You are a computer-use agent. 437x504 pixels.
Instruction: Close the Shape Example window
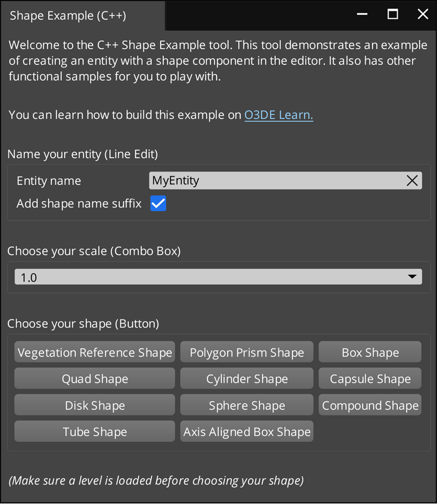tap(423, 15)
